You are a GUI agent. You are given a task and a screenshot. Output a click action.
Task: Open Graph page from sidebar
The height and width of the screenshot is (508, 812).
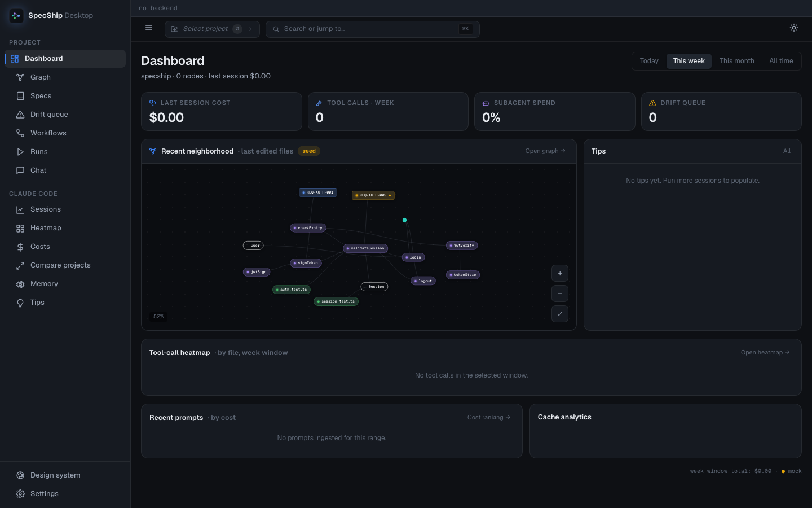click(65, 77)
